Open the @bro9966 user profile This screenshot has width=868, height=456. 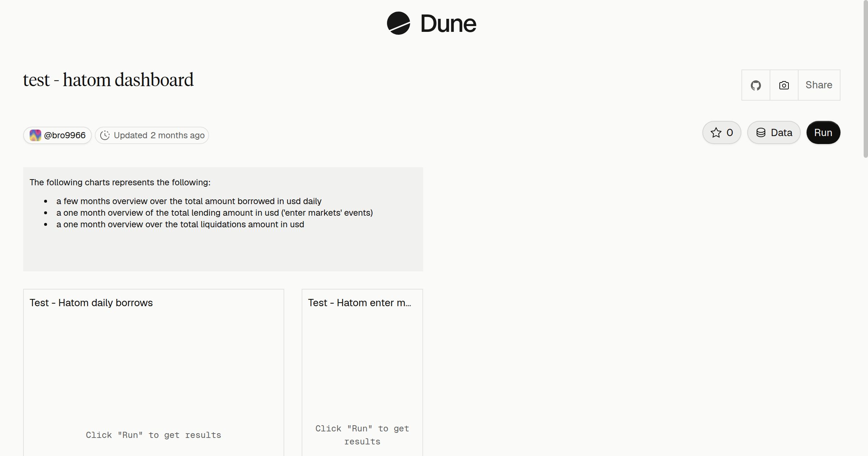click(58, 135)
